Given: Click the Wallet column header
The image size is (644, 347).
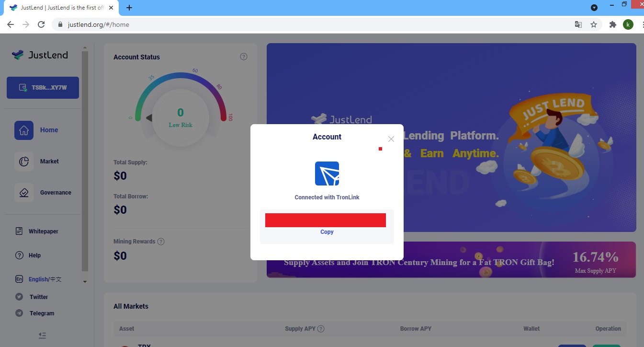Looking at the screenshot, I should (x=531, y=329).
